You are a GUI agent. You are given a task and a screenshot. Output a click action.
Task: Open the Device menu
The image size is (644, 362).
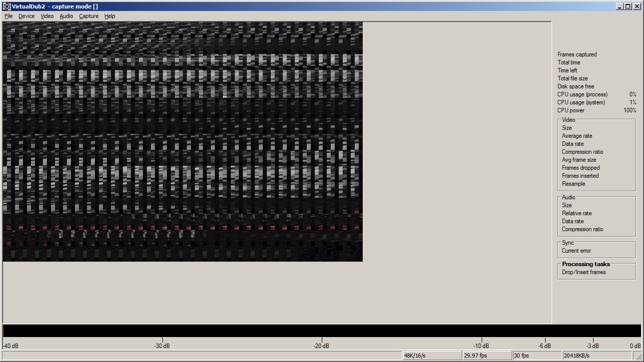(26, 16)
